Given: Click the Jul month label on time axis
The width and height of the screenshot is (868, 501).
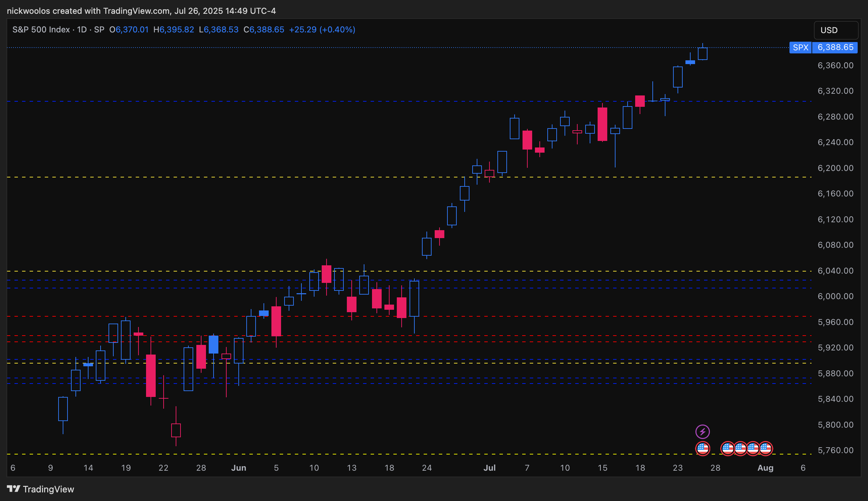Looking at the screenshot, I should coord(489,468).
